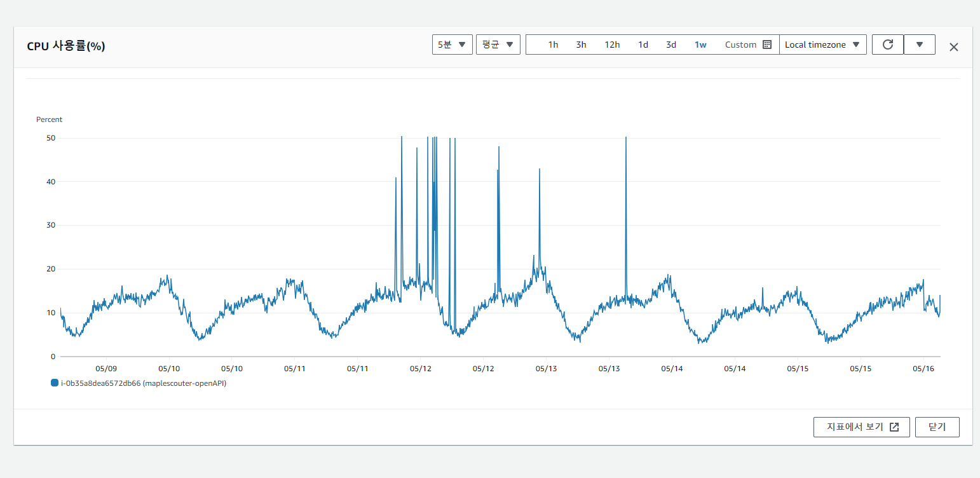
Task: Select the 1w time range
Action: (x=700, y=44)
